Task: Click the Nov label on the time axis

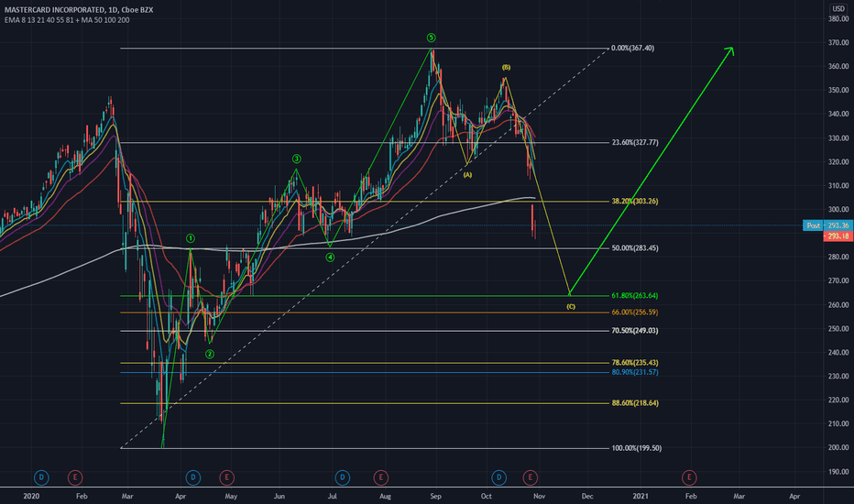Action: (539, 496)
